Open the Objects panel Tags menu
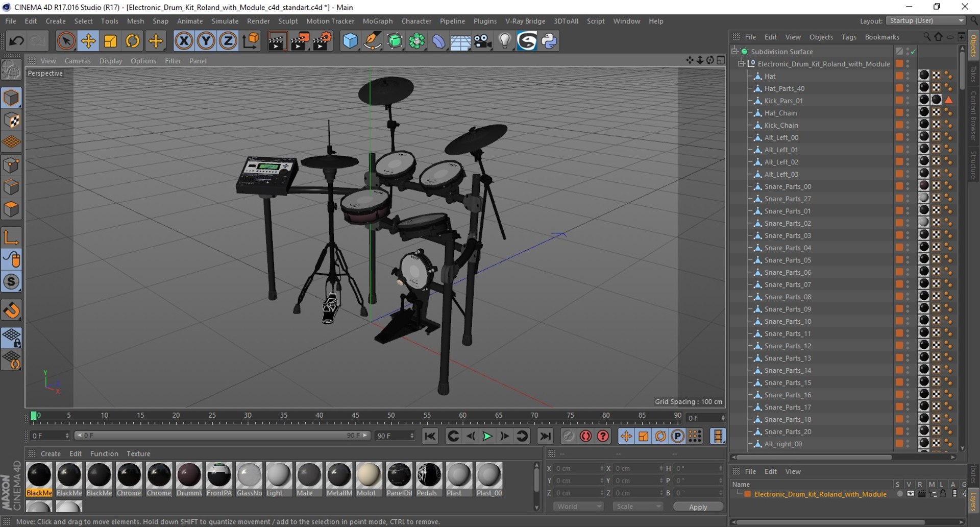This screenshot has height=527, width=980. coord(848,37)
